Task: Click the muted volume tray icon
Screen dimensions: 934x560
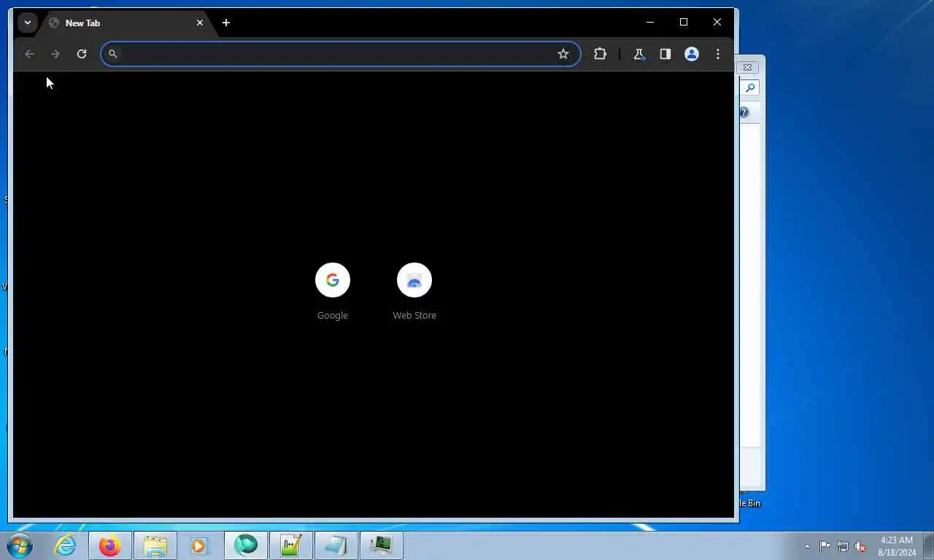Action: (861, 546)
